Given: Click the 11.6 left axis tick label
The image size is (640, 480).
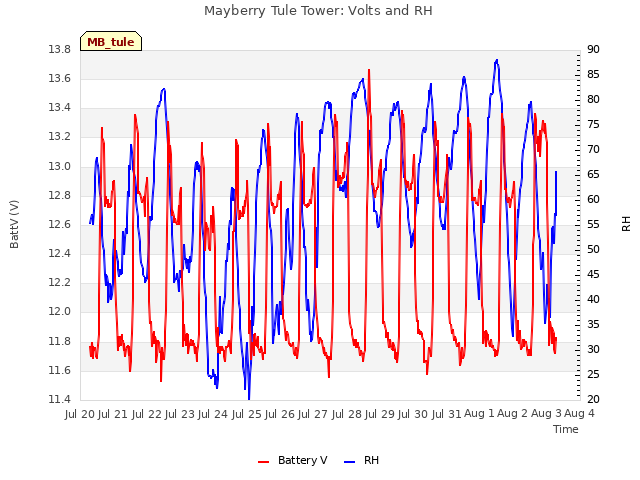Looking at the screenshot, I should 60,370.
